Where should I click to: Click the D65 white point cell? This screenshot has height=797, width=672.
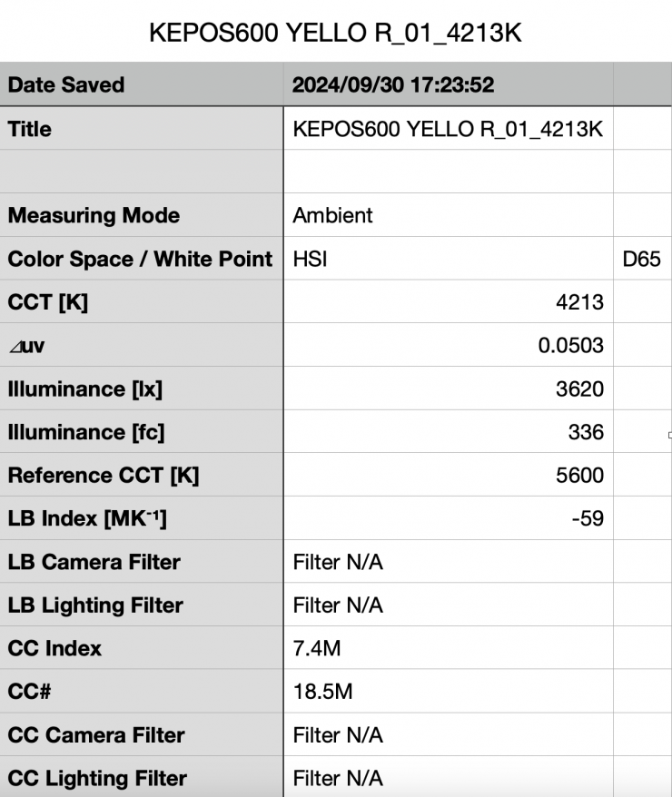[x=641, y=260]
